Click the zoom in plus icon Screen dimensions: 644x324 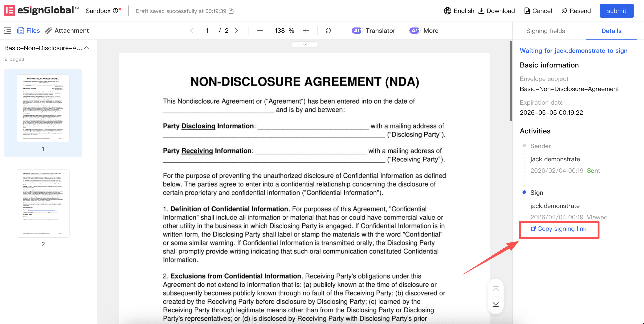coord(306,31)
